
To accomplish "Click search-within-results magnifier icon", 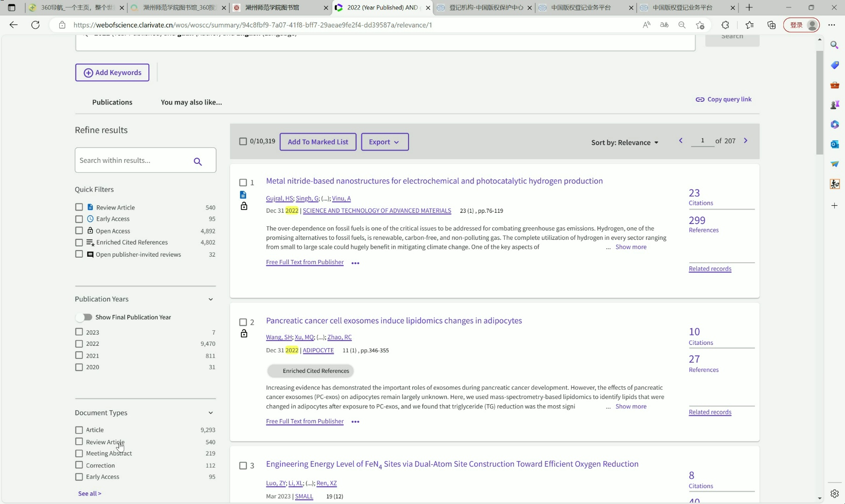I will pos(198,161).
